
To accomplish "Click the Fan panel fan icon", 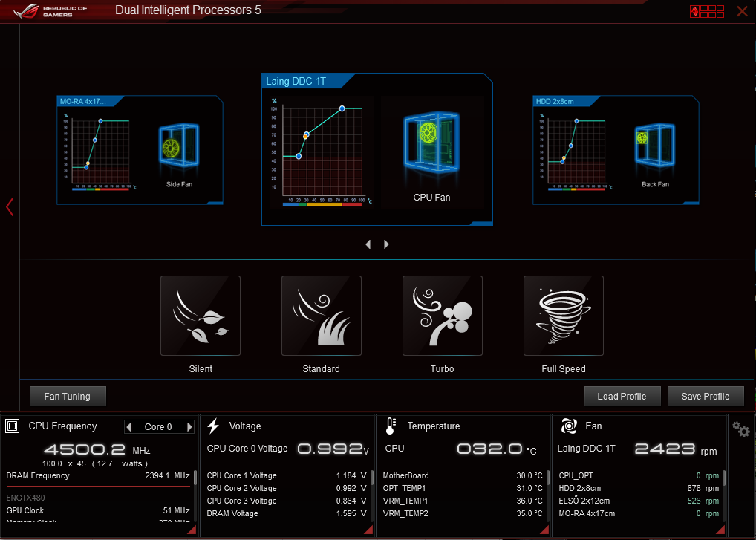I will click(x=569, y=426).
